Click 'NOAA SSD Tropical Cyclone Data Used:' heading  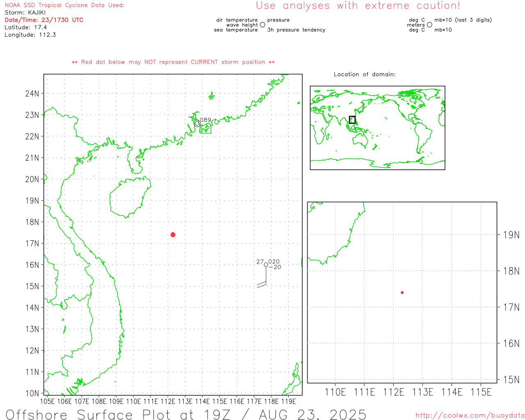(x=64, y=5)
